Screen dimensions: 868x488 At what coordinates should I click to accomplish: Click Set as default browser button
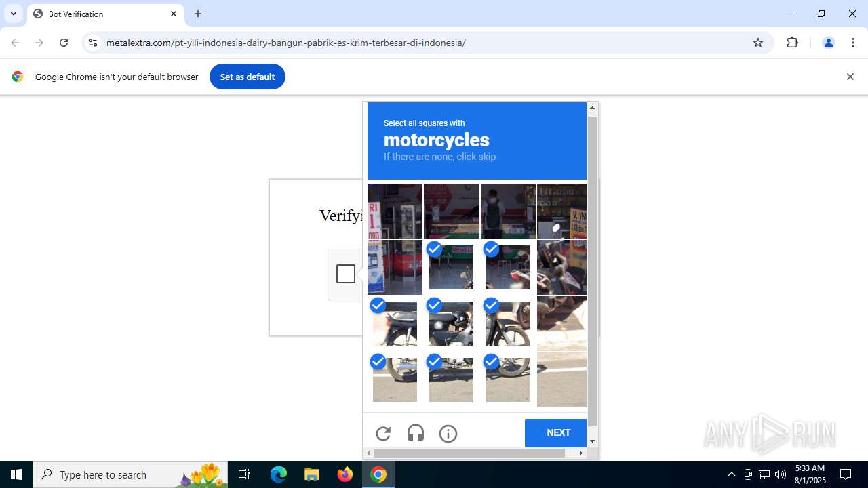coord(248,77)
